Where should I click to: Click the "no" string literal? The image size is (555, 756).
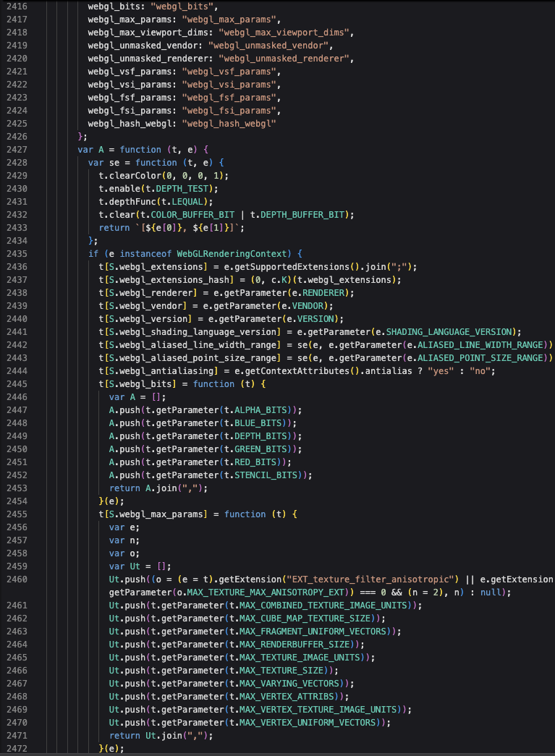tap(479, 371)
